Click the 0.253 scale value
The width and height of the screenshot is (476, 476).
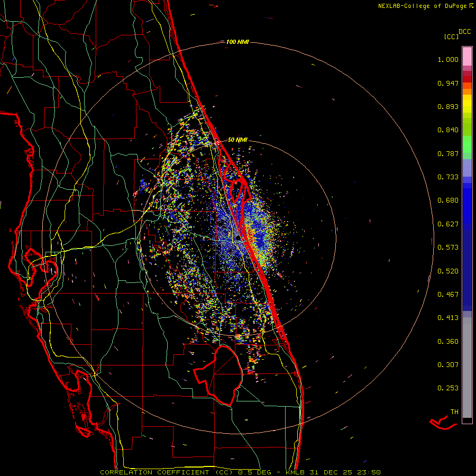click(x=448, y=388)
